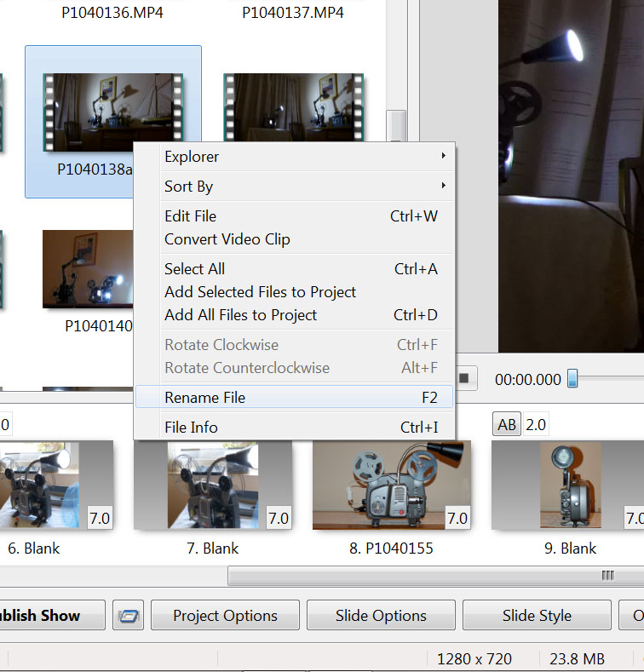The image size is (644, 672).
Task: Click the preview playback position slider handle
Action: [x=572, y=378]
